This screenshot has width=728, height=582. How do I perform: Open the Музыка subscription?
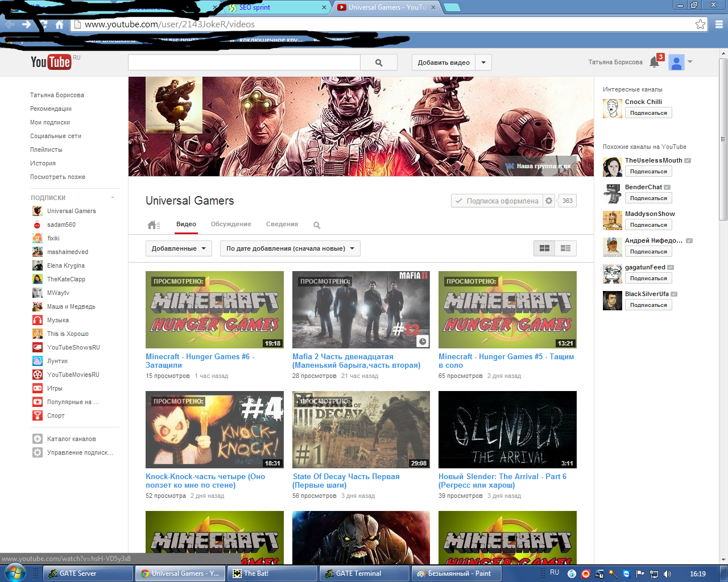point(57,320)
